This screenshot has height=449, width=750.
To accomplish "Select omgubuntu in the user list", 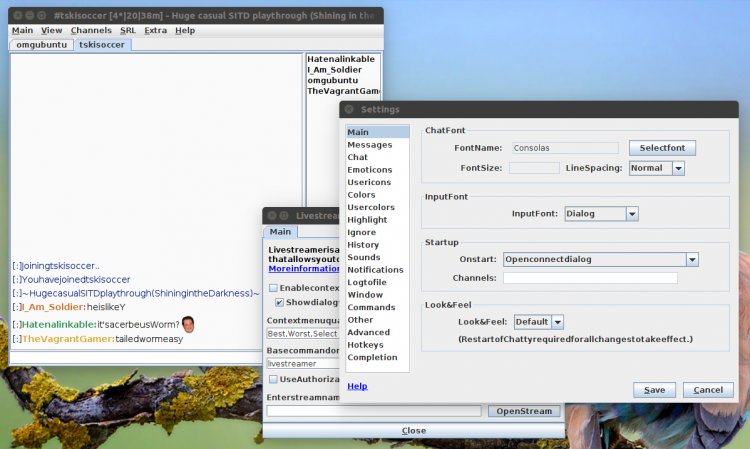I will [x=332, y=80].
